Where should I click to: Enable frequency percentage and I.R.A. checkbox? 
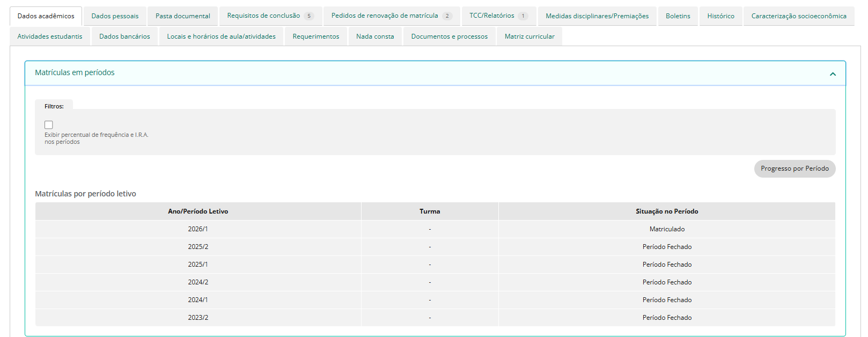coord(49,125)
